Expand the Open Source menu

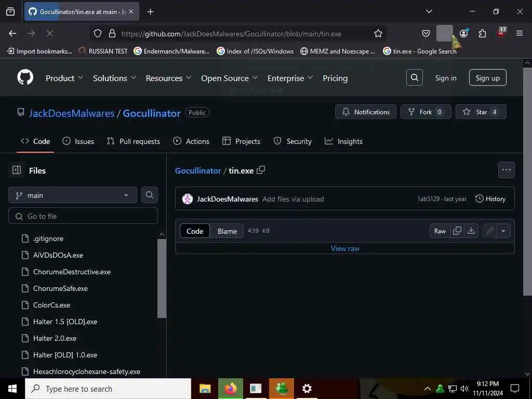(x=229, y=78)
